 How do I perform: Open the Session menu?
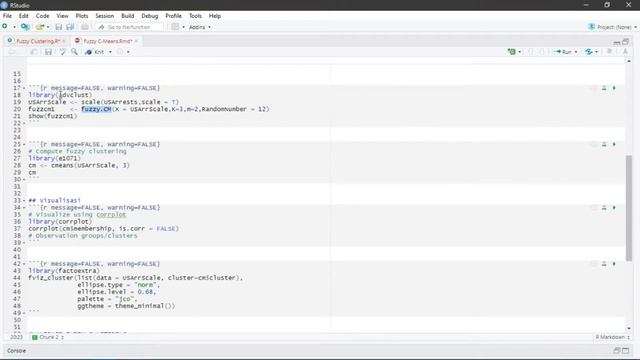(x=104, y=16)
